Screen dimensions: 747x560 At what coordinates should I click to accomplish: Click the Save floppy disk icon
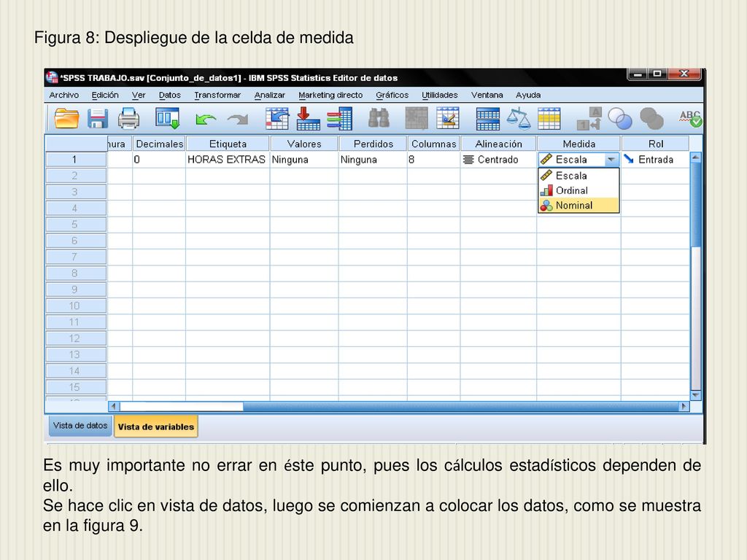pyautogui.click(x=98, y=118)
